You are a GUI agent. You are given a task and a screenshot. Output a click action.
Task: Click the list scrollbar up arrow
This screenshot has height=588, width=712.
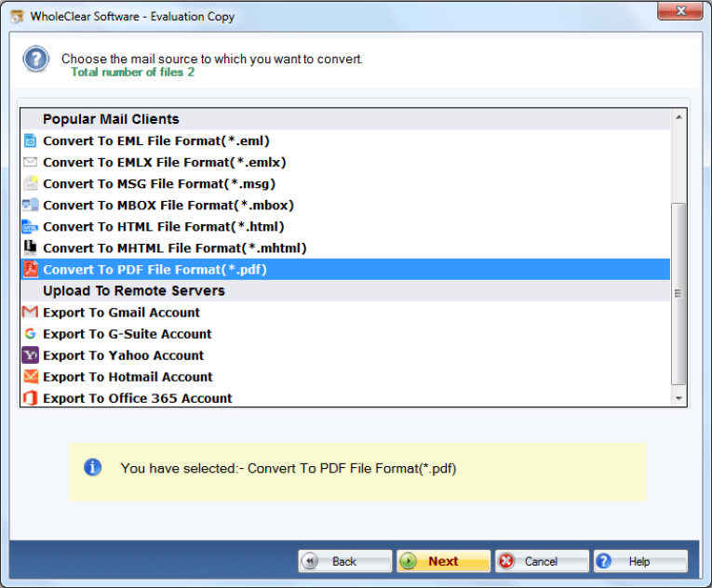pos(678,117)
